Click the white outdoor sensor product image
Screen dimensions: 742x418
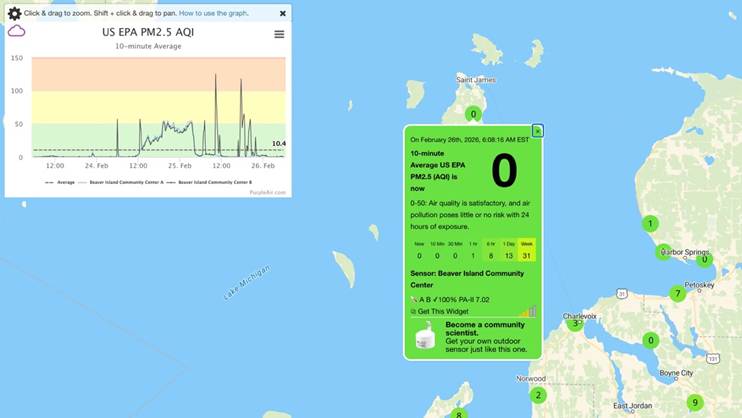(425, 336)
